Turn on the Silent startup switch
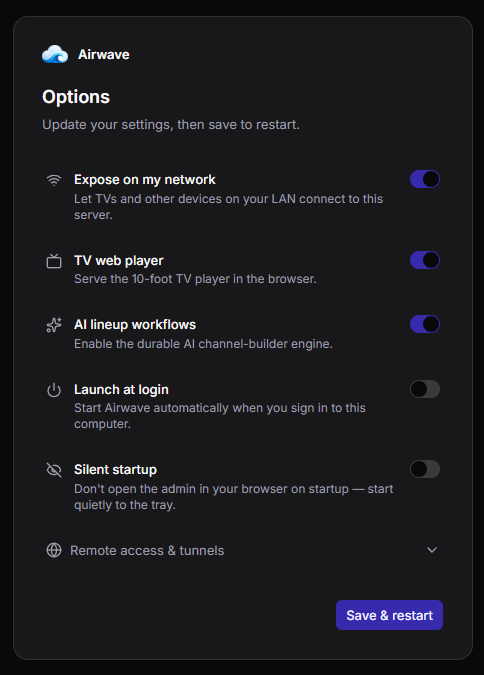Screen dimensions: 484x675 coord(425,469)
